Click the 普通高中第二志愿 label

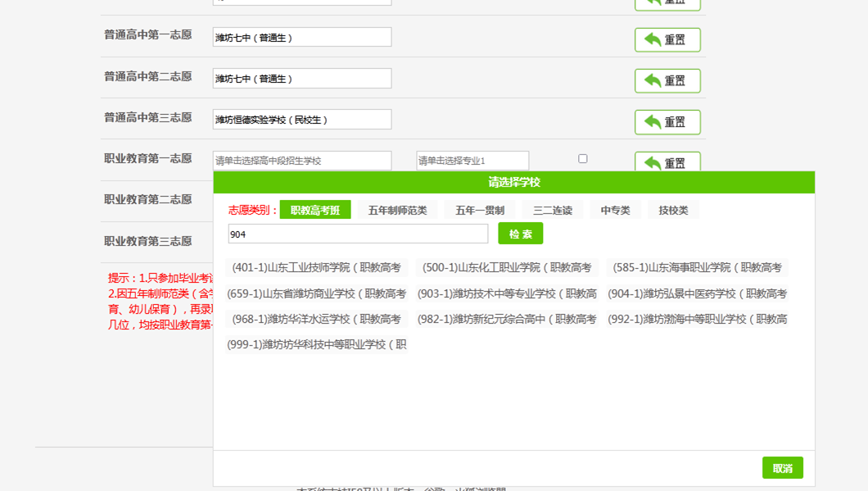point(148,76)
